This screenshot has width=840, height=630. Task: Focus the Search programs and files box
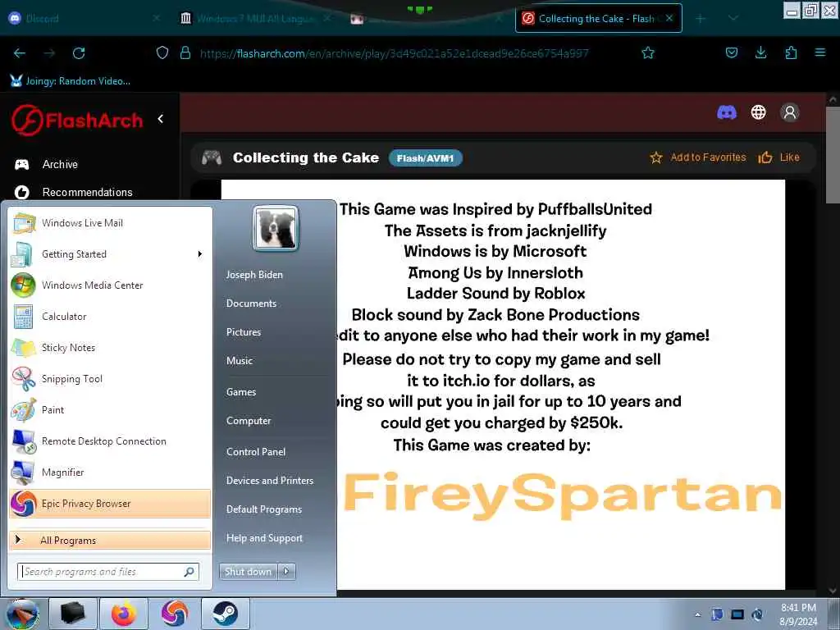[108, 572]
